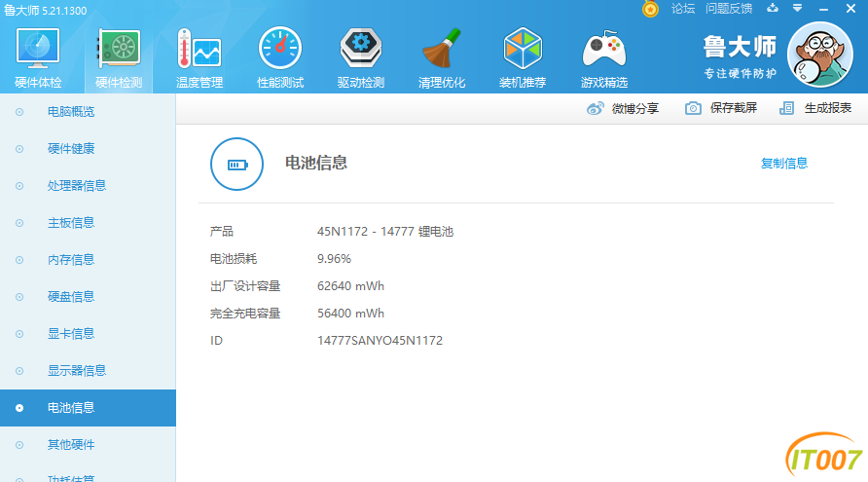The width and height of the screenshot is (868, 482).
Task: Open the title bar dropdown menu arrow
Action: [797, 9]
